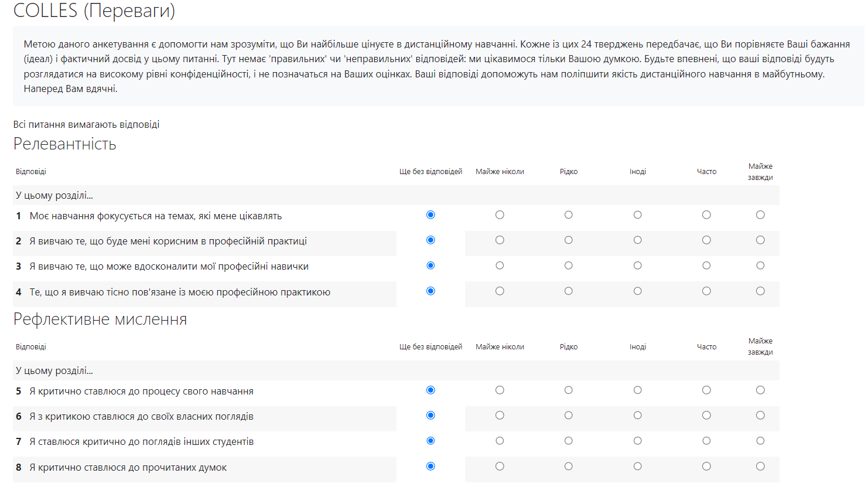Tick 'Іноді' for question 8
This screenshot has height=483, width=868.
(x=638, y=467)
